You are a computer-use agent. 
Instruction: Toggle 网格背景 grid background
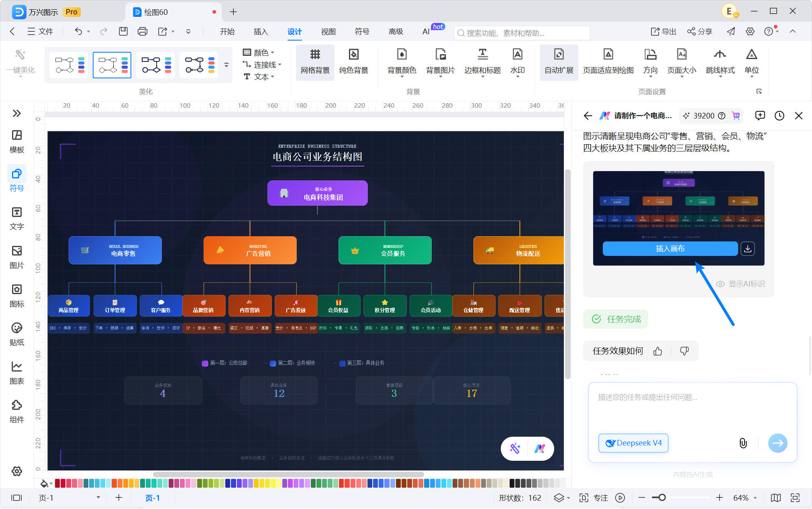point(315,62)
